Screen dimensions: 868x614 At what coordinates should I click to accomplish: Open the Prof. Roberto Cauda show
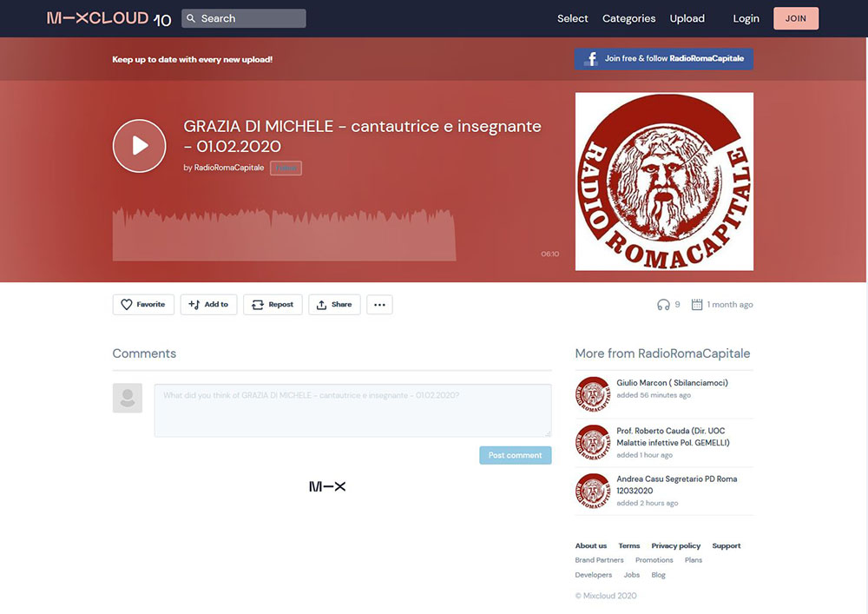[x=674, y=437]
